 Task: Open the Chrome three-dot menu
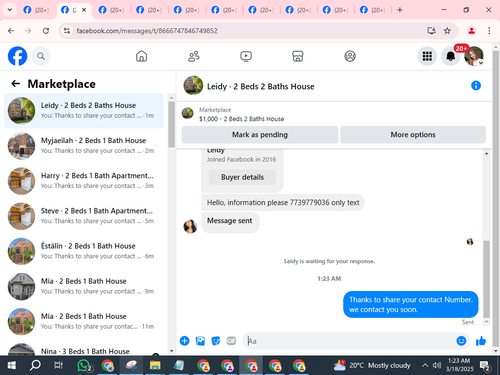point(489,31)
